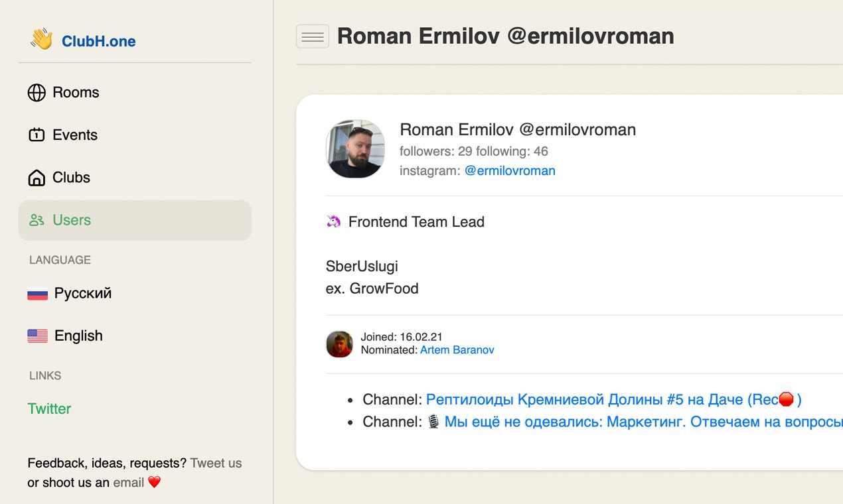Viewport: 843px width, 504px height.
Task: Click Artem Baranov's small avatar thumbnail
Action: (x=339, y=344)
